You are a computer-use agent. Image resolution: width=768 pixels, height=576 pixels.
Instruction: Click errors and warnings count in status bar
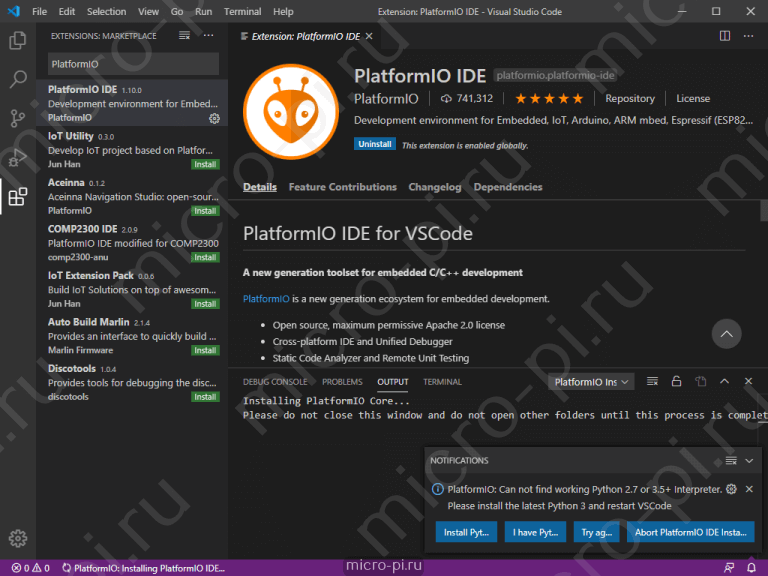click(30, 568)
